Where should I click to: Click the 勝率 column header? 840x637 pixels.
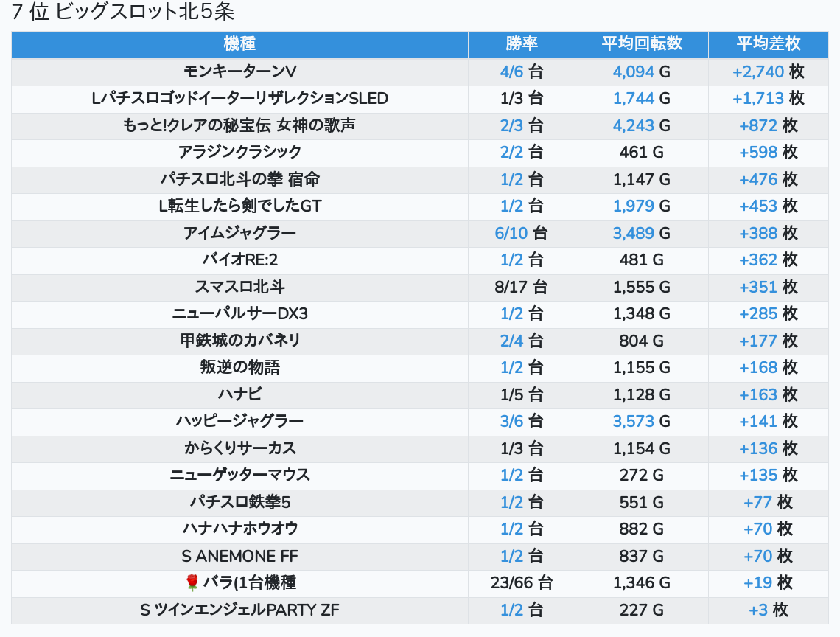(521, 44)
